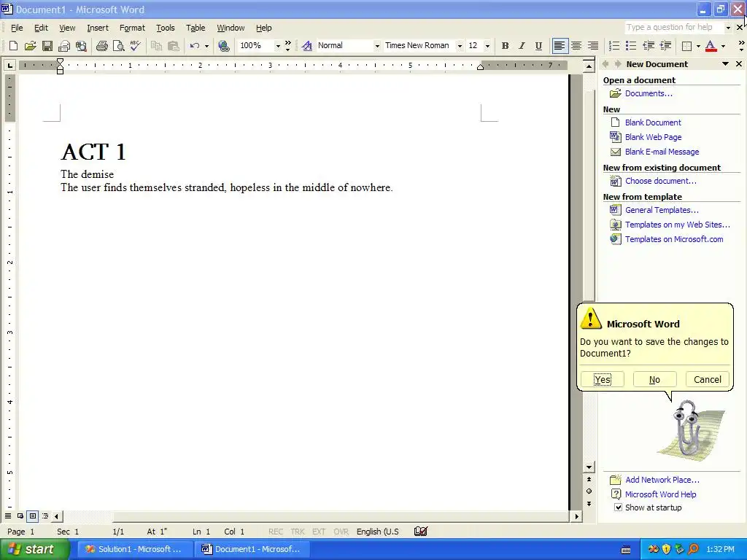Click the Search toolbar icon
The image size is (747, 560).
[82, 46]
